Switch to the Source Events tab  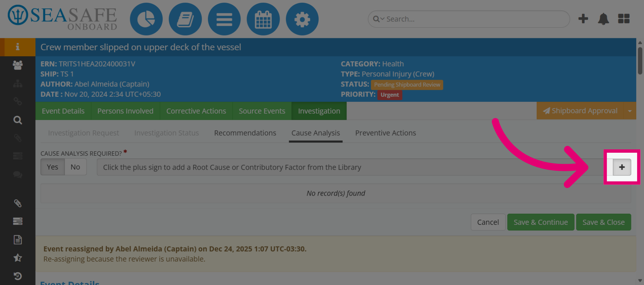tap(262, 111)
